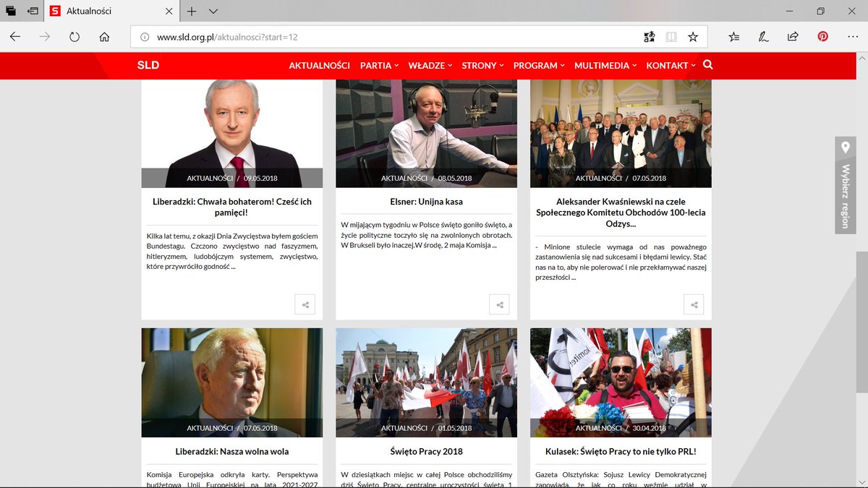Expand the KONTAKT menu
This screenshot has height=488, width=868.
[x=671, y=65]
